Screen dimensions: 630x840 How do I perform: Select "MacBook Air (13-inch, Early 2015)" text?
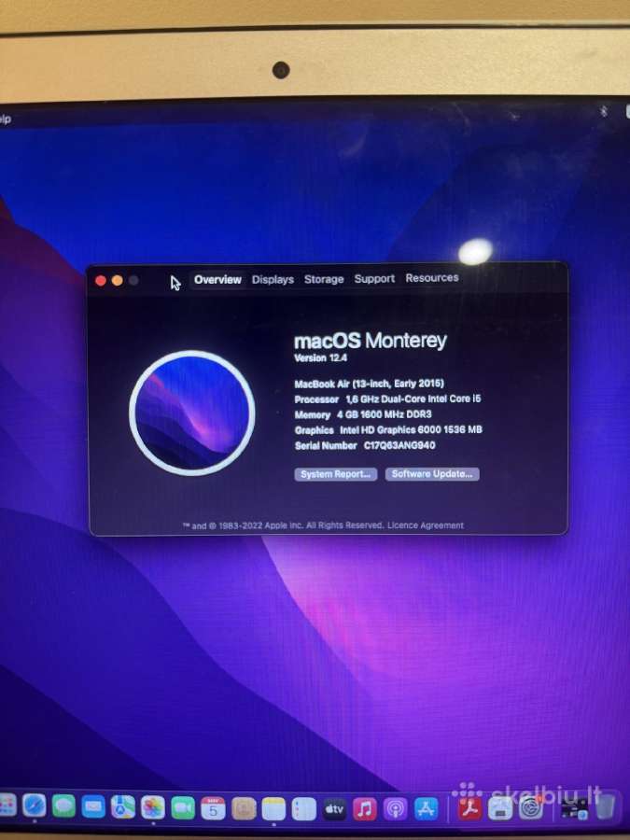click(x=369, y=384)
